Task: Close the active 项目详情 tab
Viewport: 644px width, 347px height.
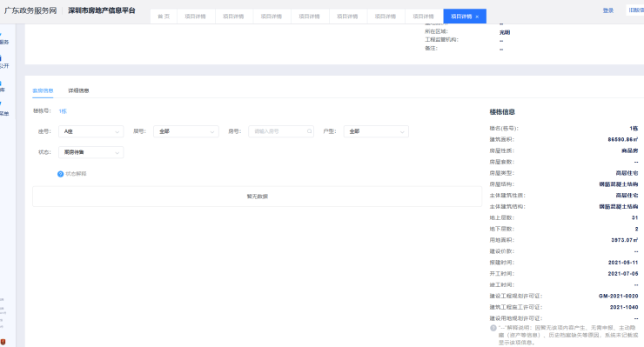Action: tap(477, 17)
